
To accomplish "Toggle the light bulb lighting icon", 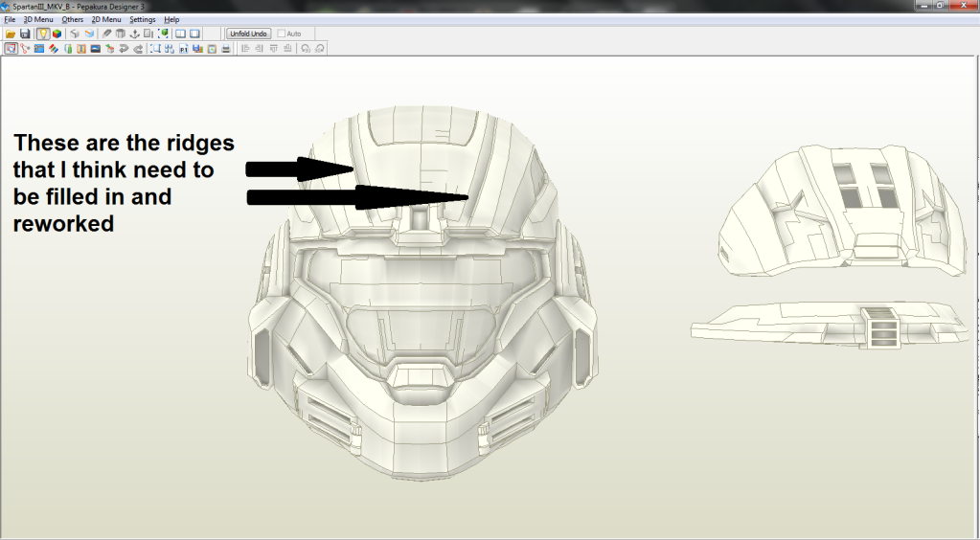I will tap(43, 34).
